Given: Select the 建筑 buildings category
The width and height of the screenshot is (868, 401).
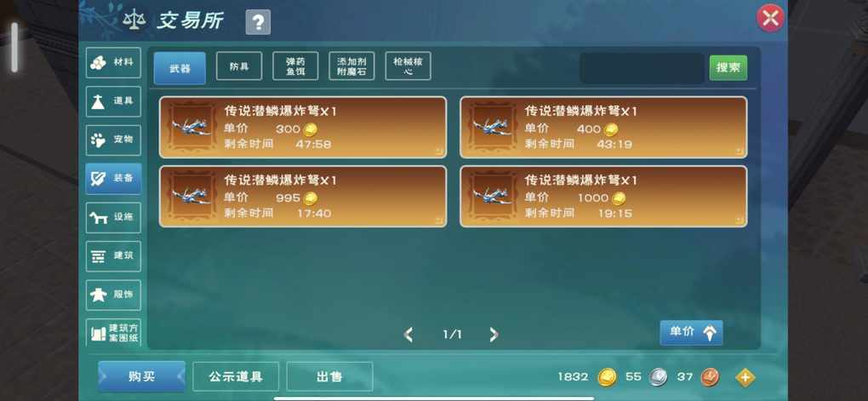Looking at the screenshot, I should 113,256.
